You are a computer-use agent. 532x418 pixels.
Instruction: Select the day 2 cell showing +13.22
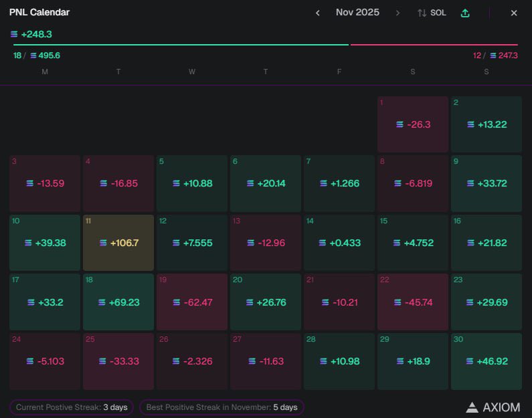pyautogui.click(x=486, y=124)
